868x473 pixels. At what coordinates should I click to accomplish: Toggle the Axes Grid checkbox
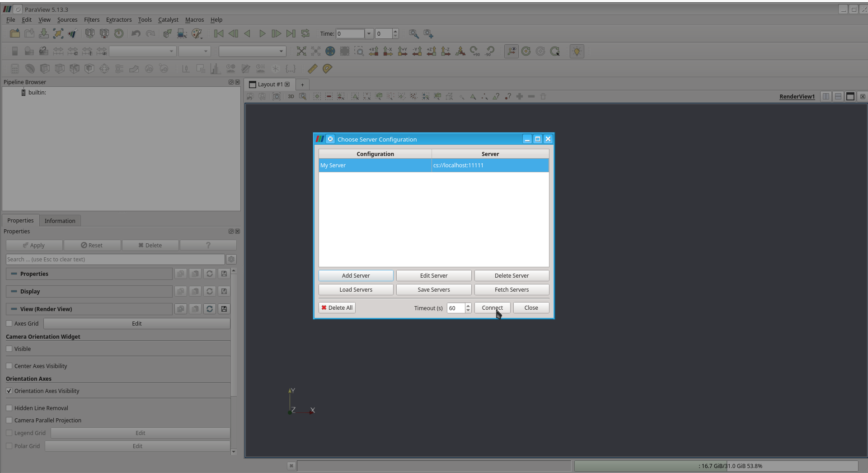(x=9, y=323)
